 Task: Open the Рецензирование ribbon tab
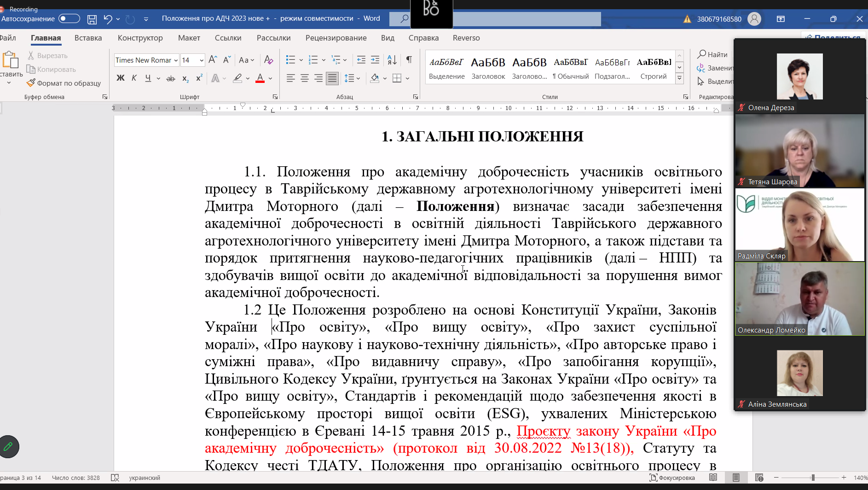(x=336, y=38)
